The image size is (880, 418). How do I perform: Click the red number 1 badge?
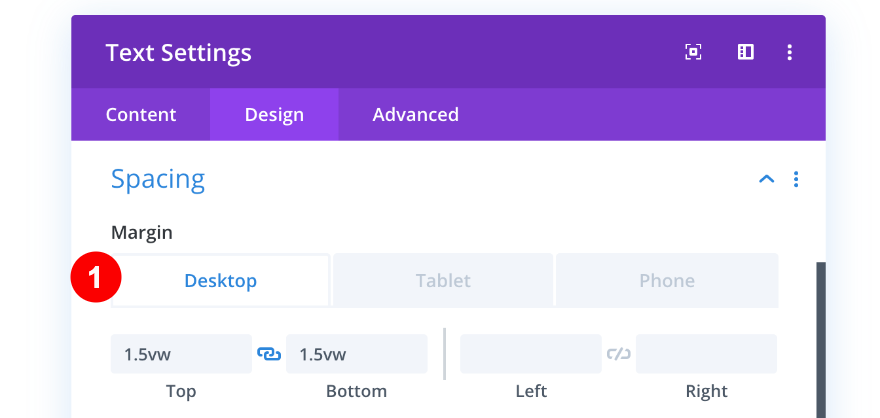click(95, 280)
